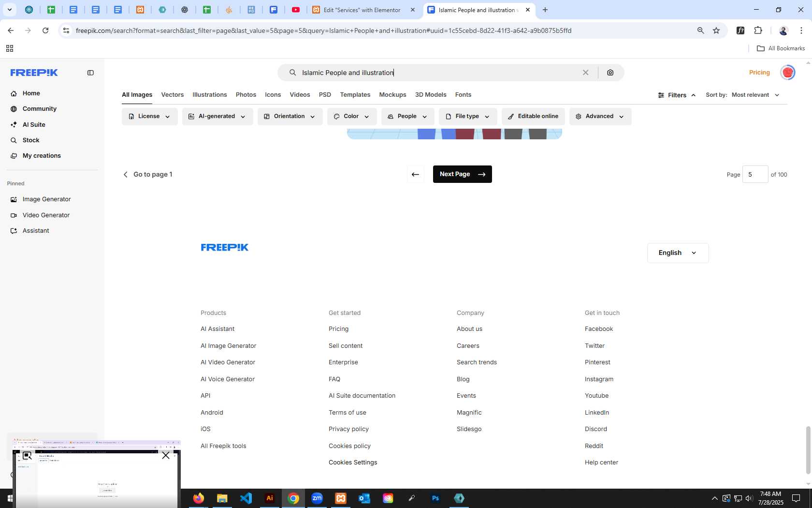812x508 pixels.
Task: Open Stock in the sidebar
Action: pos(31,140)
